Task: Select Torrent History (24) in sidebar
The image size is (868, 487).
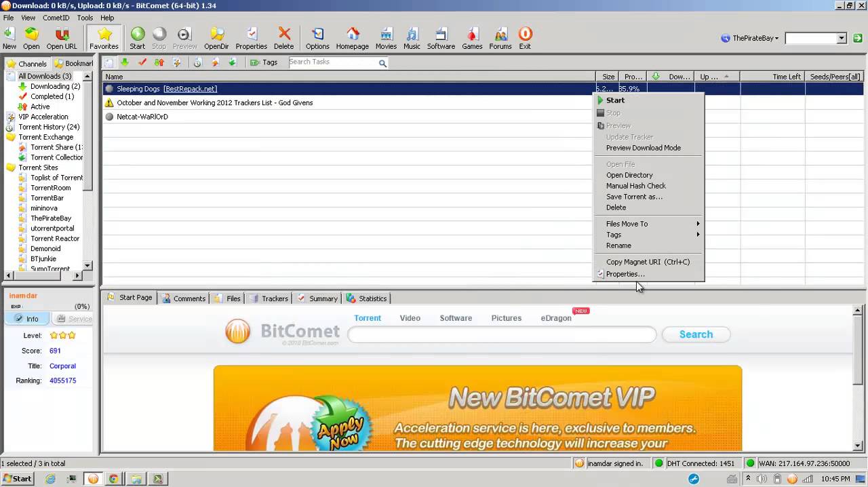Action: pos(49,127)
